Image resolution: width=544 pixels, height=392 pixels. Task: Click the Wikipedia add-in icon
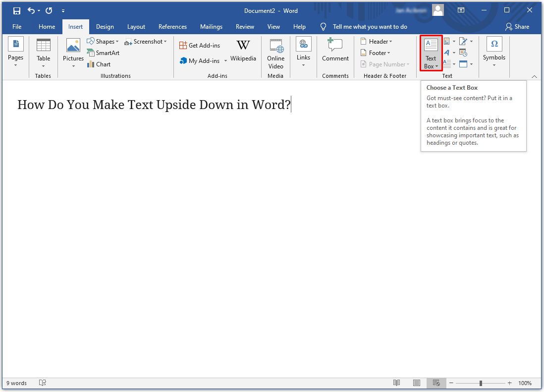coord(243,52)
